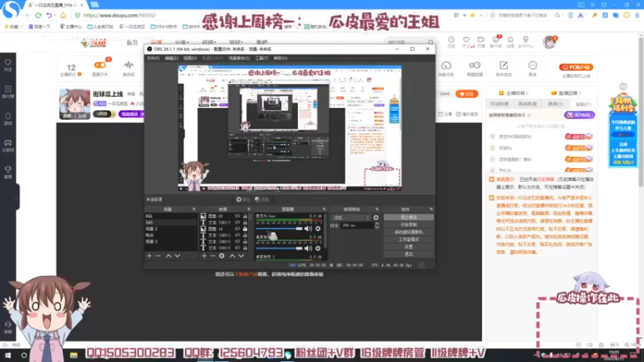Image resolution: width=644 pixels, height=362 pixels.
Task: Mute the 桌面音频 channel speaker
Action: [x=308, y=249]
